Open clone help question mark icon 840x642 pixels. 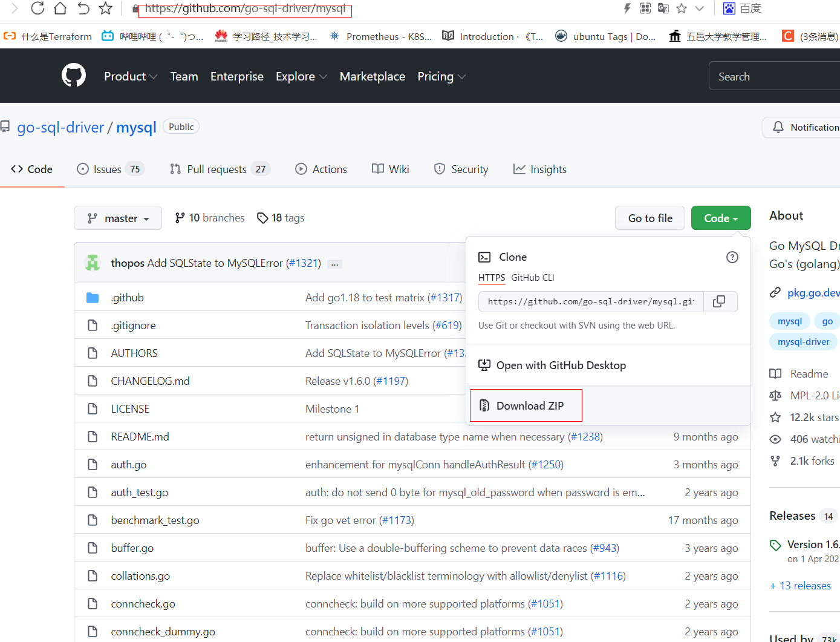click(732, 257)
